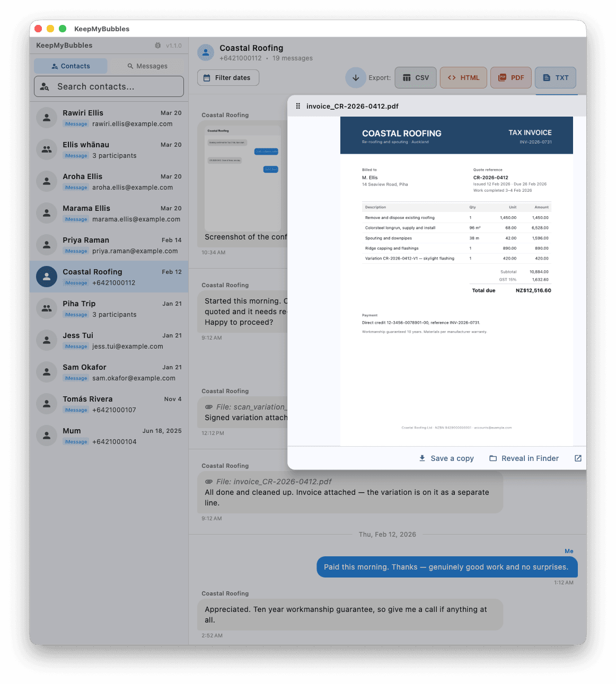Click the invoice PDF page preview

coord(456,281)
